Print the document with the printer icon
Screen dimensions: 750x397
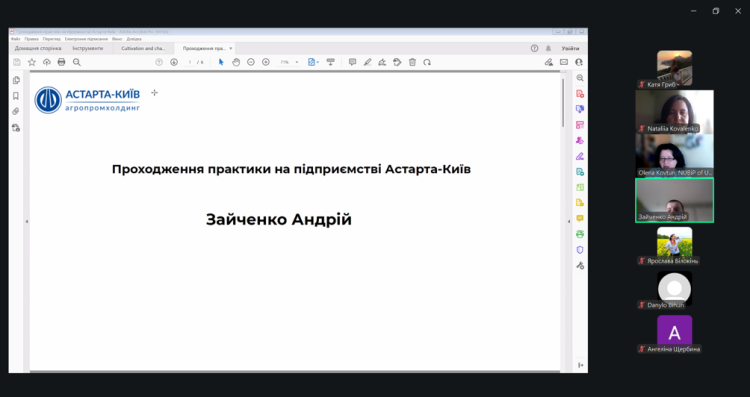pyautogui.click(x=61, y=62)
